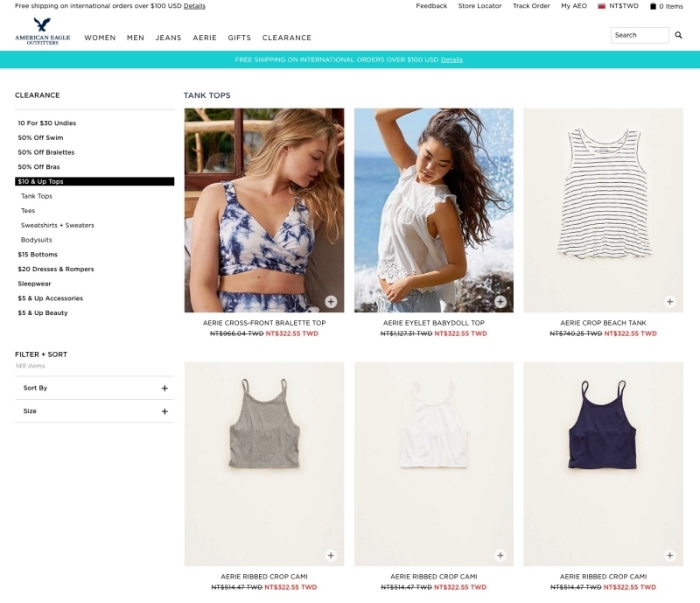Choose Tees subcategory
This screenshot has height=603, width=700.
28,211
